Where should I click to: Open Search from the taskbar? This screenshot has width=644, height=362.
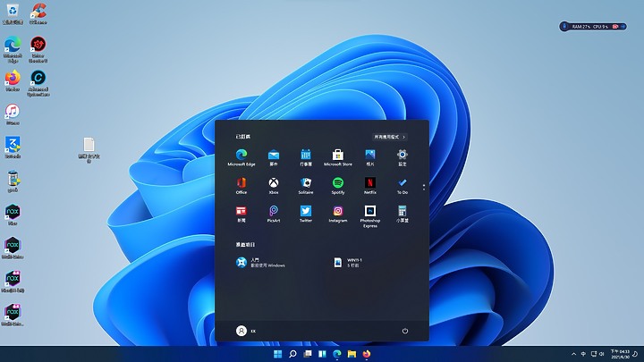292,354
